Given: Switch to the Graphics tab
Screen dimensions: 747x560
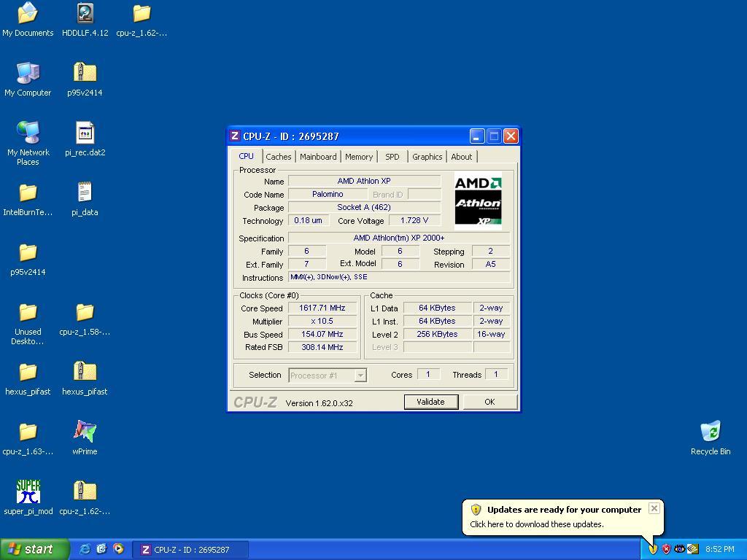Looking at the screenshot, I should (x=427, y=157).
